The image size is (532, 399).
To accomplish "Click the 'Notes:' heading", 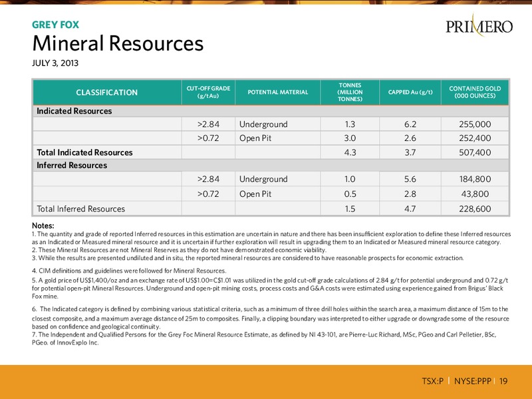I will click(x=43, y=225).
